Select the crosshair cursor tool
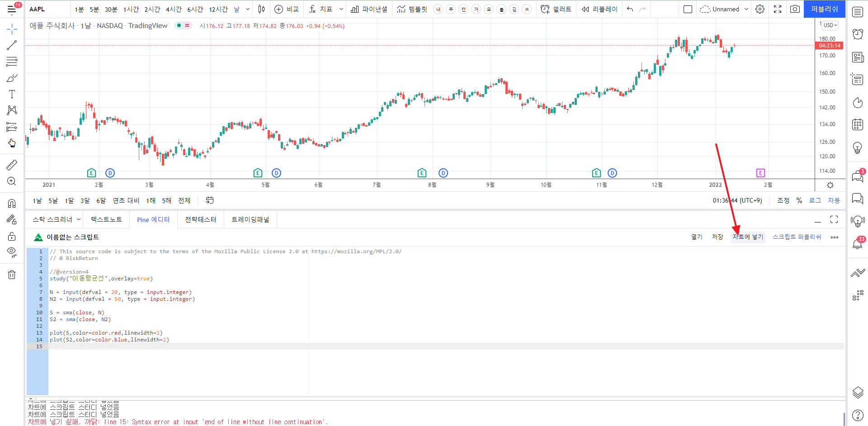The image size is (868, 426). pyautogui.click(x=12, y=29)
